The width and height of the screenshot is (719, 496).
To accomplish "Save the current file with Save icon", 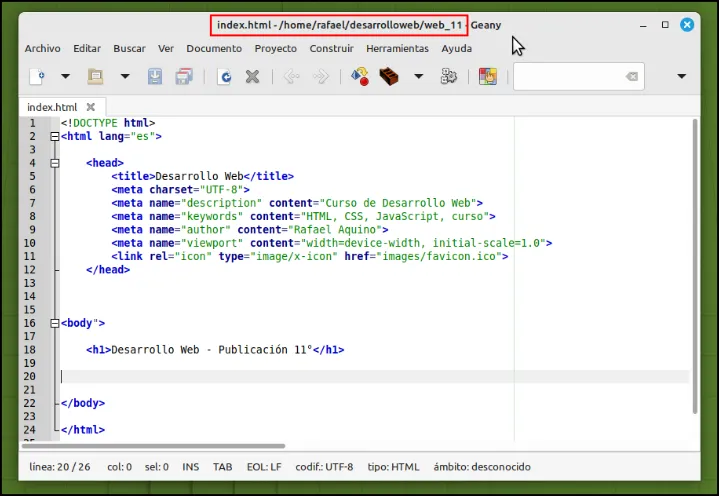I will [155, 76].
